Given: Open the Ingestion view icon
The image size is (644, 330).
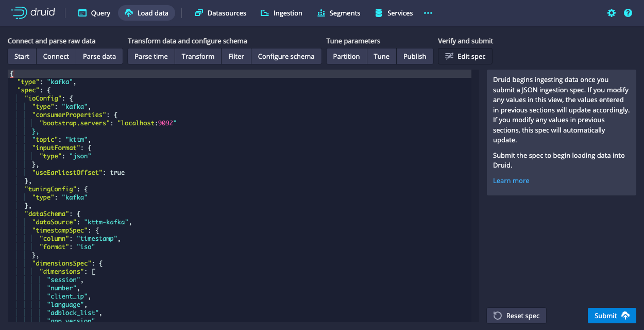Looking at the screenshot, I should (x=265, y=13).
